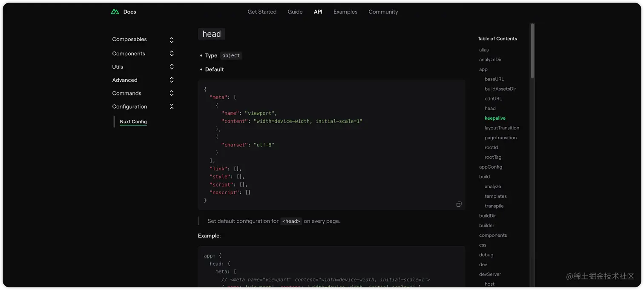Jump to alias in table of contents

484,50
